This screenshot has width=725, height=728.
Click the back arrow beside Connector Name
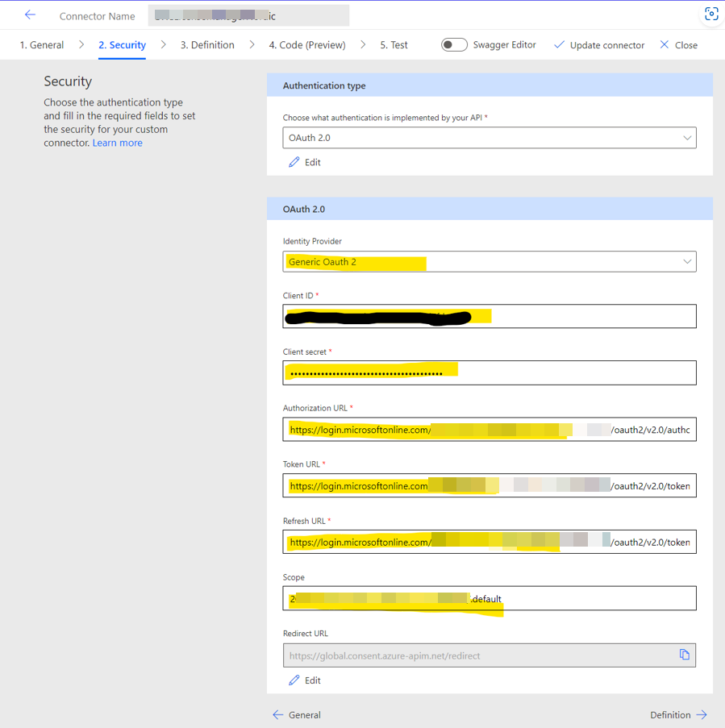tap(30, 14)
